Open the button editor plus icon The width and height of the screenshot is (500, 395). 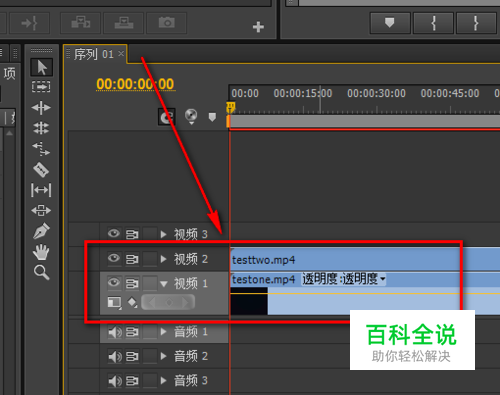tap(258, 27)
